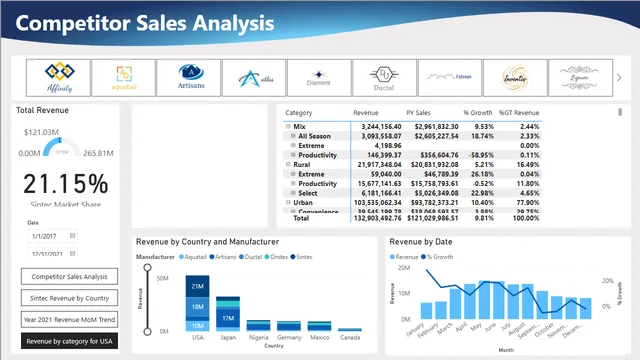Sort matrix by the Category column header
This screenshot has width=640, height=360.
pyautogui.click(x=298, y=113)
